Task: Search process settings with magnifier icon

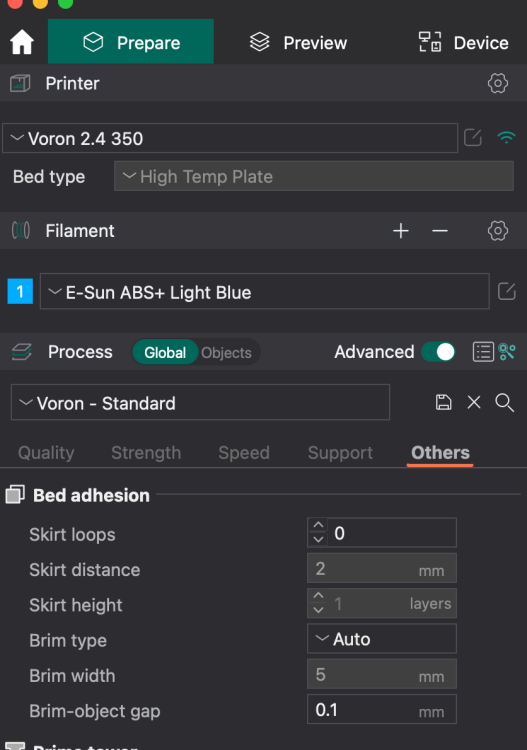Action: (x=505, y=403)
